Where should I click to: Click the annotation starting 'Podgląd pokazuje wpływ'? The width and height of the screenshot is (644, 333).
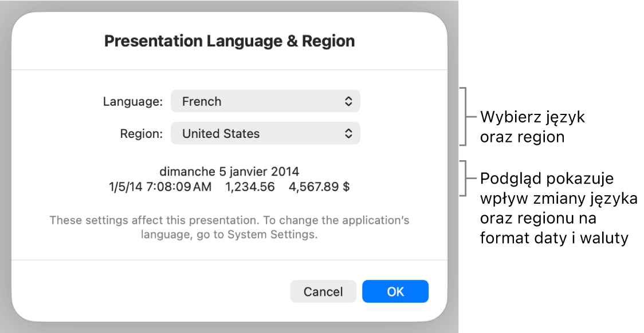[559, 208]
